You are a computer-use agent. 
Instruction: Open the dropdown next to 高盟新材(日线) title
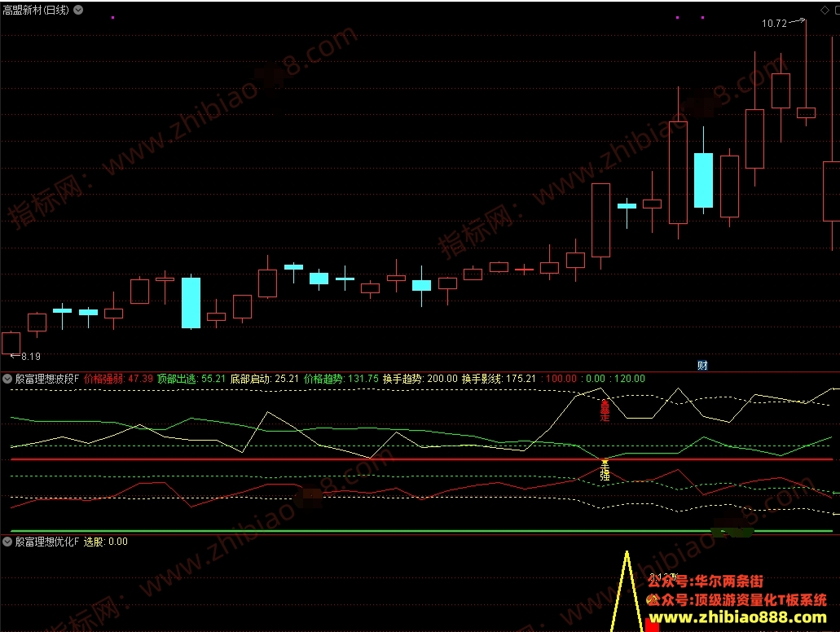(78, 10)
